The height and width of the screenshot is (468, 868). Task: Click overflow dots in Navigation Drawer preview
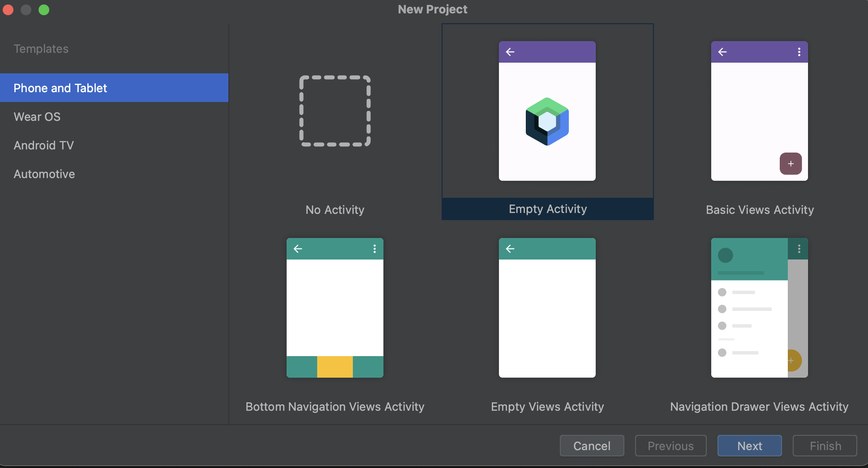point(799,249)
